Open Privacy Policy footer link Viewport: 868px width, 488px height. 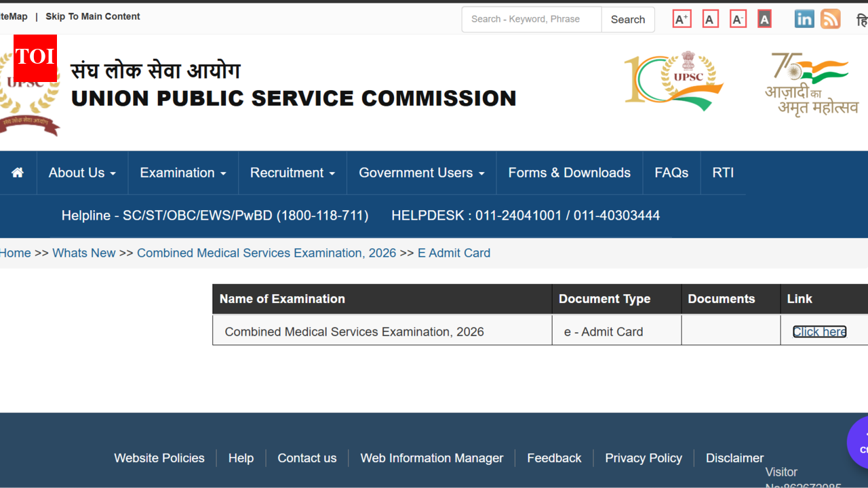click(x=644, y=458)
